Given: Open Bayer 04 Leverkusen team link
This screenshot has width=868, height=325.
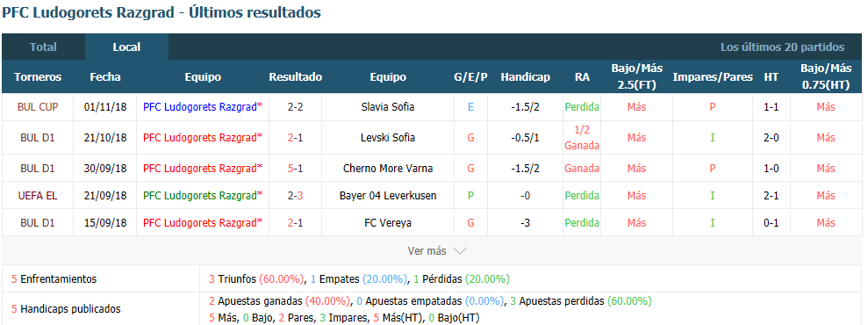Looking at the screenshot, I should (388, 196).
